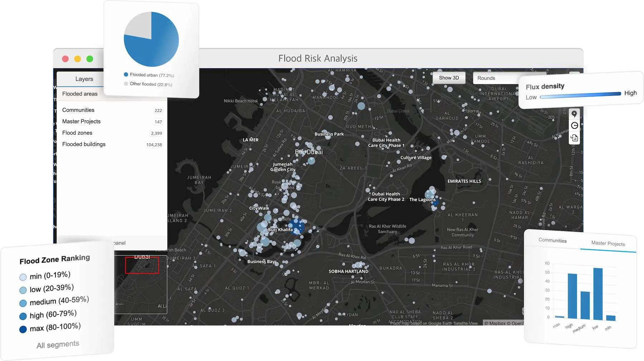
Task: Click the import document icon on the map
Action: pyautogui.click(x=574, y=138)
